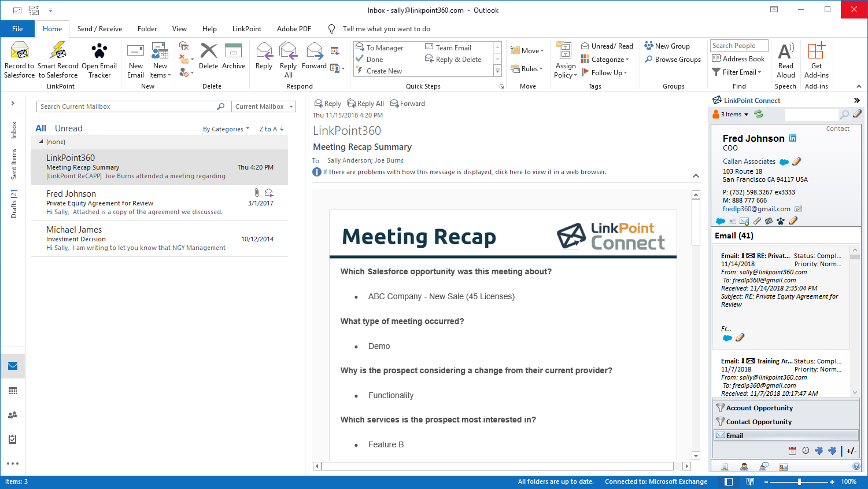
Task: Open Calendar view in left navigation bar
Action: pyautogui.click(x=13, y=391)
